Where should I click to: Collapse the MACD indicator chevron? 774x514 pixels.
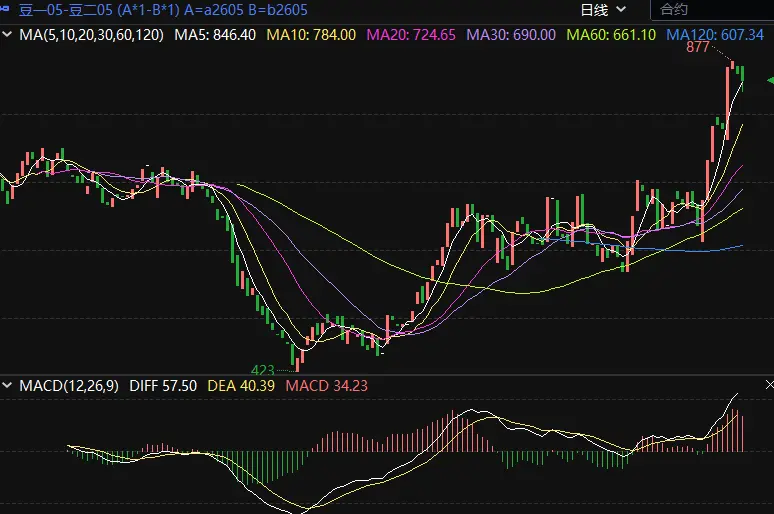coord(8,385)
